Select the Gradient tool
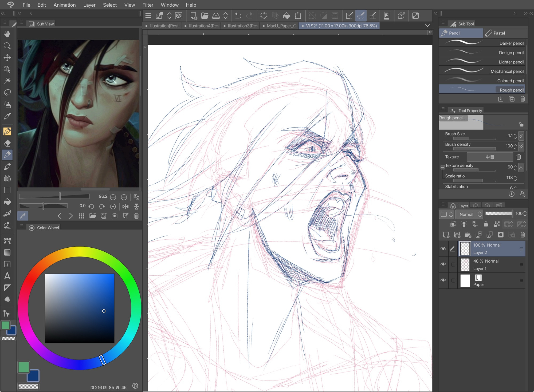 (7, 252)
